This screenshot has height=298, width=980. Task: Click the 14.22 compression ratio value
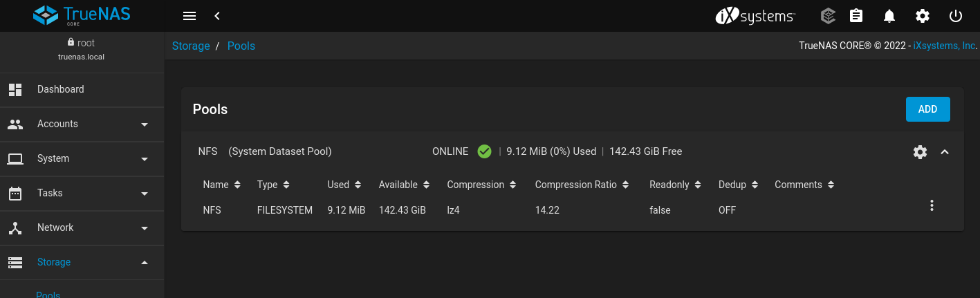tap(547, 210)
